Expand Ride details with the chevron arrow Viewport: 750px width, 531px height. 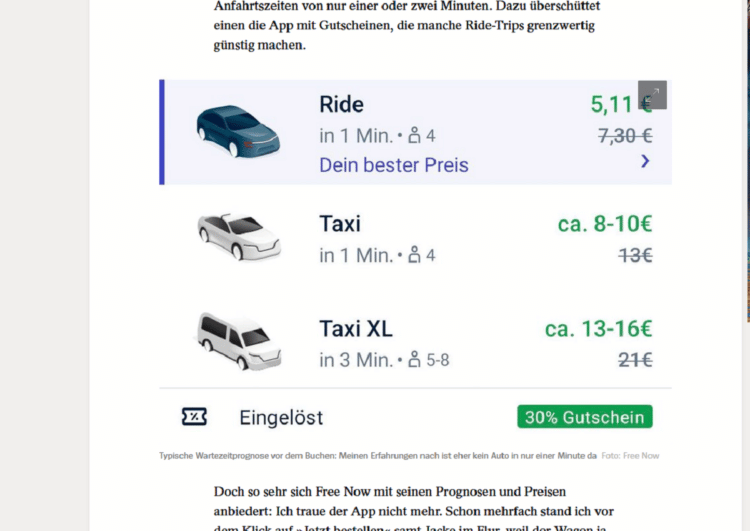(645, 160)
